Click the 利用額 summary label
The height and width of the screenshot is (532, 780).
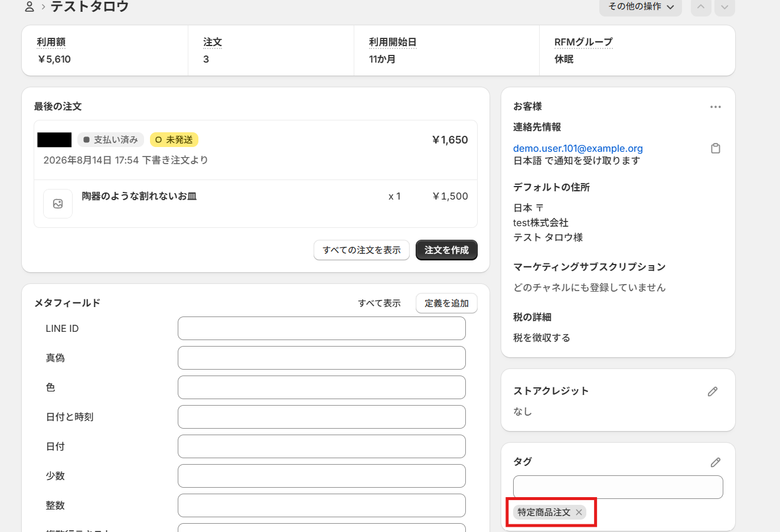tap(51, 42)
